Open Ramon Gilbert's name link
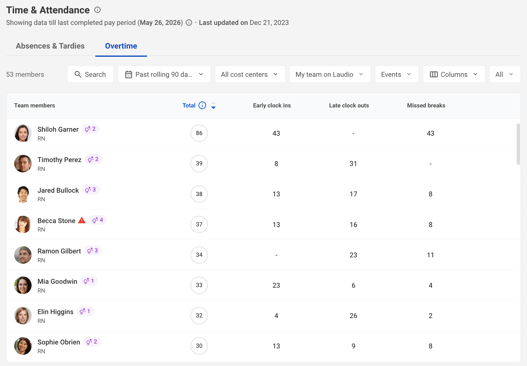Image resolution: width=527 pixels, height=366 pixels. [x=59, y=251]
